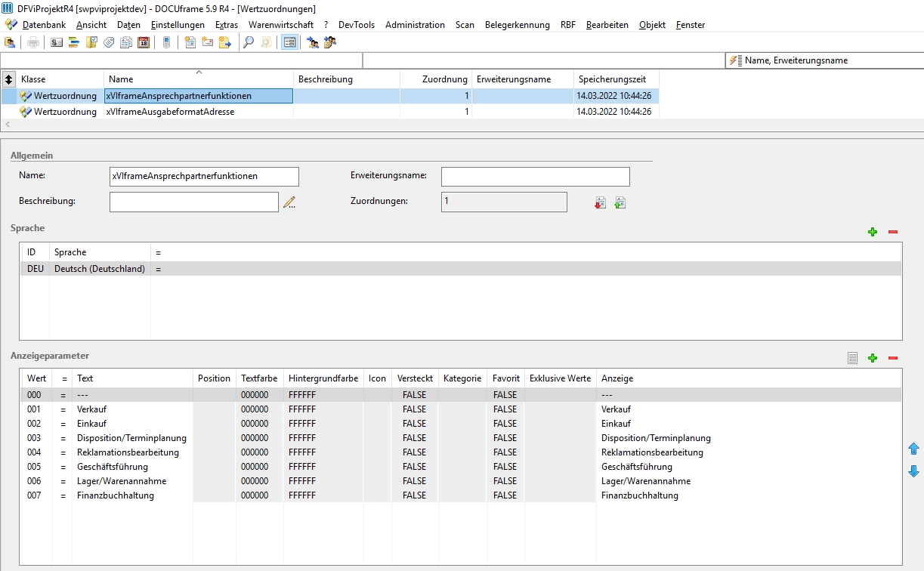This screenshot has width=924, height=571.
Task: Click the greyed-out magnifier toolbar icon
Action: pyautogui.click(x=266, y=42)
